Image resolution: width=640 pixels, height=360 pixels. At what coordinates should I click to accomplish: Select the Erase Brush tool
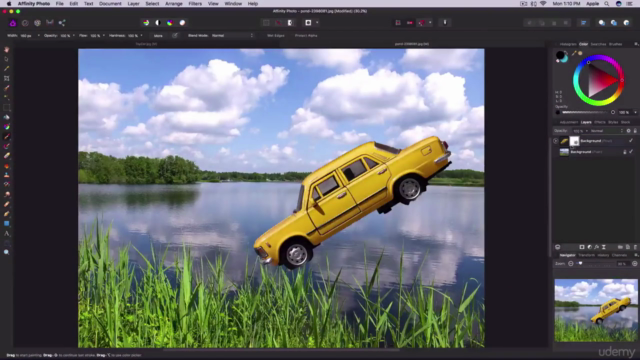pos(7,156)
